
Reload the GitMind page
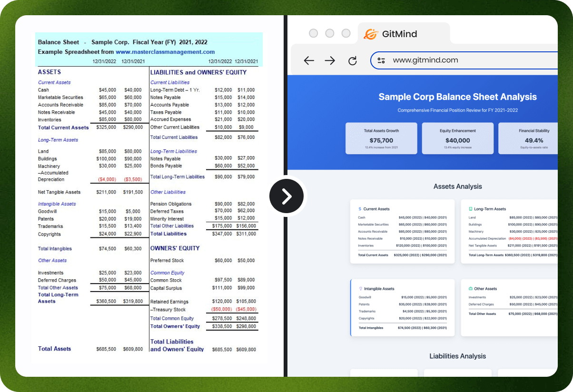352,60
